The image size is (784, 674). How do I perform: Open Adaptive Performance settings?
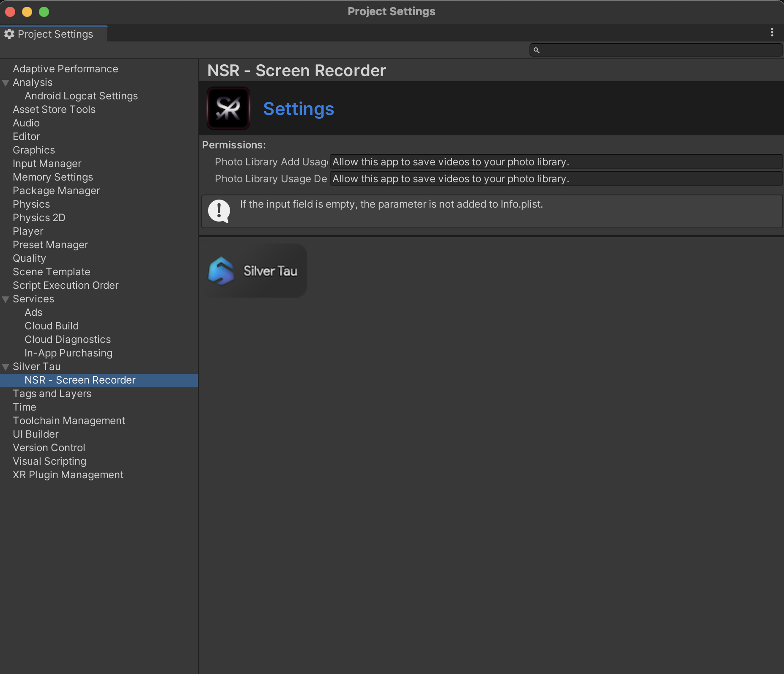[x=66, y=69]
